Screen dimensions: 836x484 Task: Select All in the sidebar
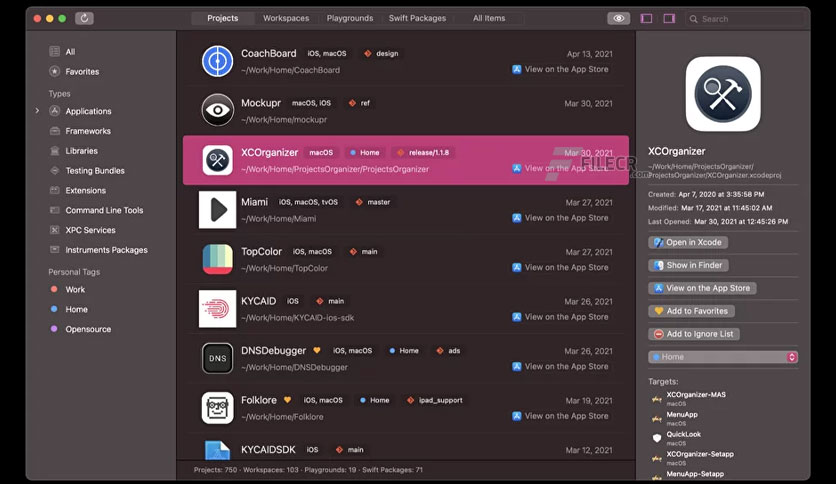[70, 52]
